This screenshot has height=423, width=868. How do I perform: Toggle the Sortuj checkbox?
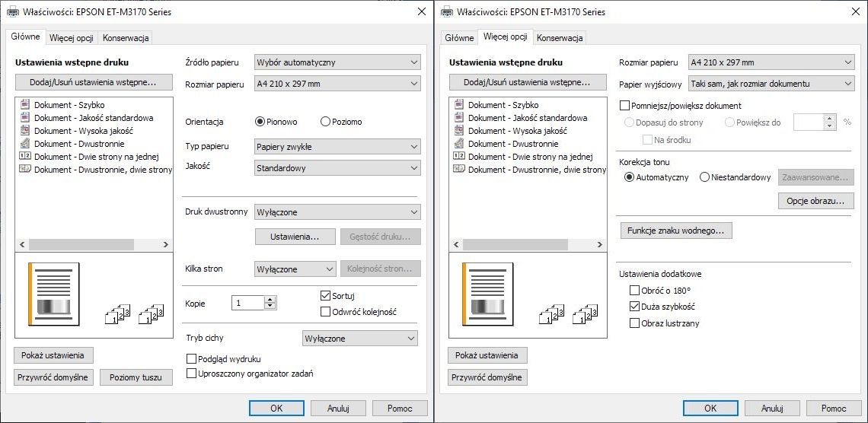coord(325,296)
